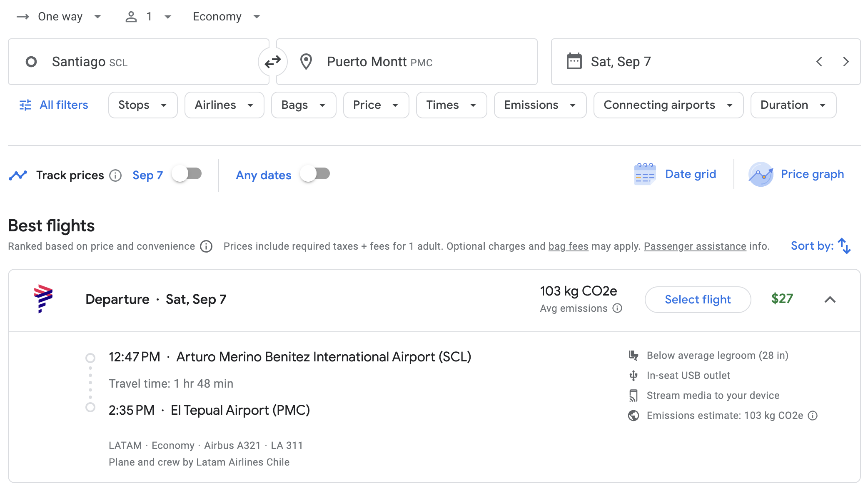Click the Date grid calendar icon

645,174
